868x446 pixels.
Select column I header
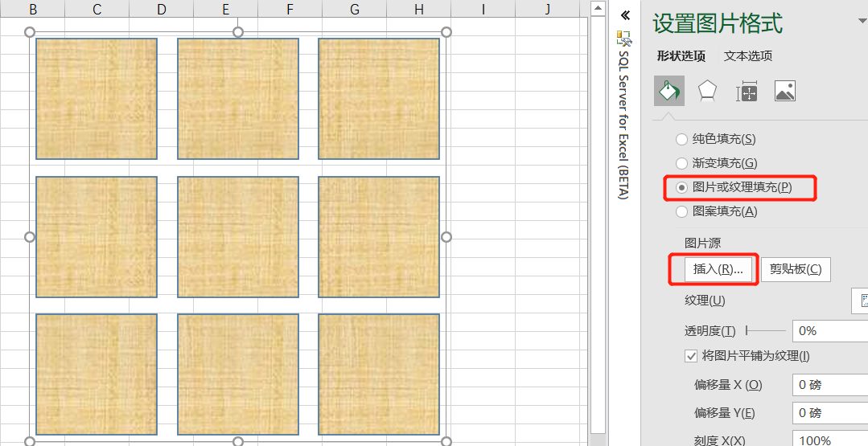click(483, 9)
